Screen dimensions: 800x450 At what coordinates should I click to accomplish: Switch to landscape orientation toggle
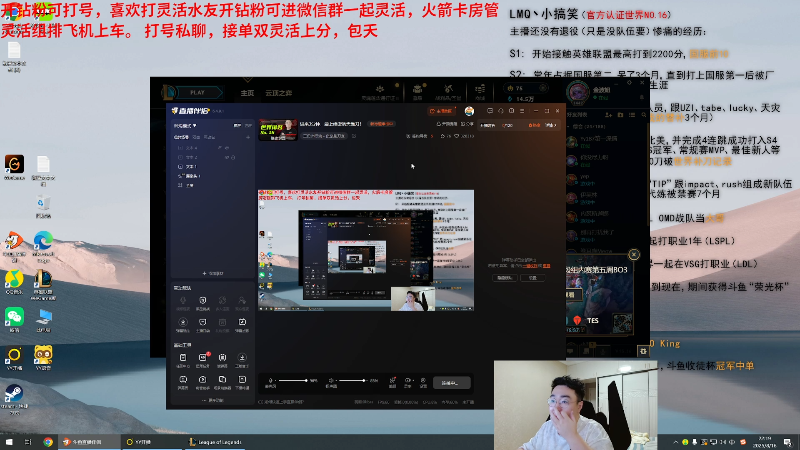tap(237, 126)
